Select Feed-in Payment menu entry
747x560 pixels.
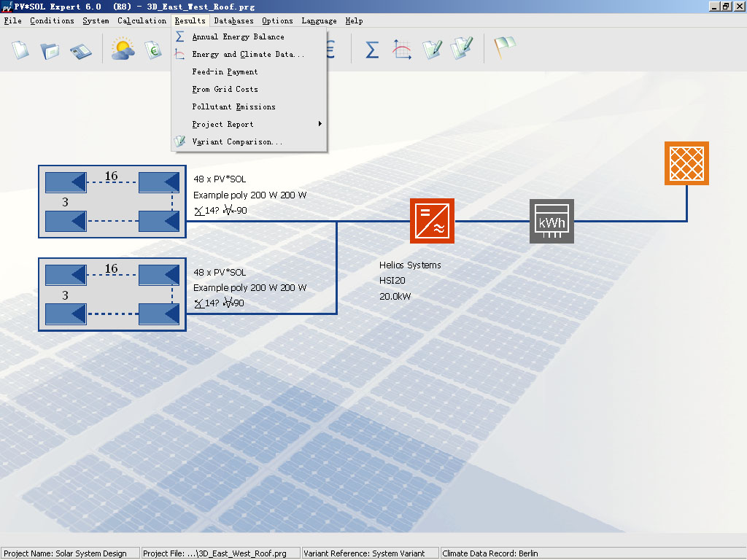(249, 72)
